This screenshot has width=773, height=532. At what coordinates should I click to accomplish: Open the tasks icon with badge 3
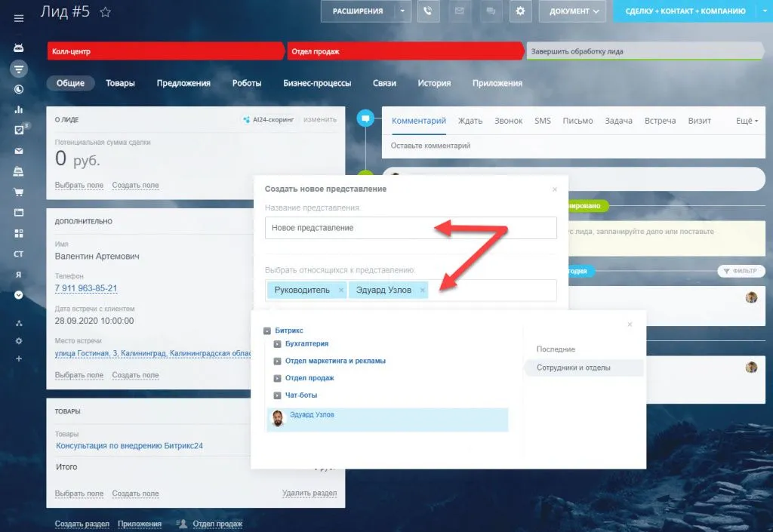click(x=19, y=130)
